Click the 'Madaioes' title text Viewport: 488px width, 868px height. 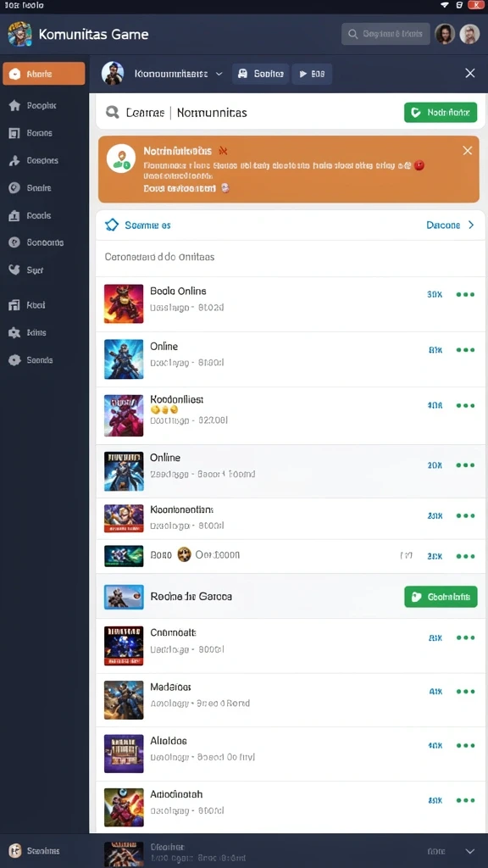click(170, 687)
